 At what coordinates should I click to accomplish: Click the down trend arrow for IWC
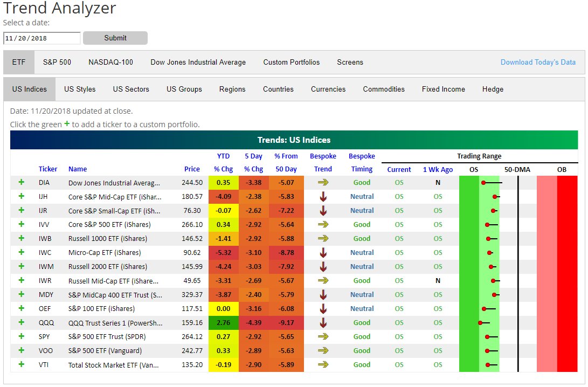point(323,252)
